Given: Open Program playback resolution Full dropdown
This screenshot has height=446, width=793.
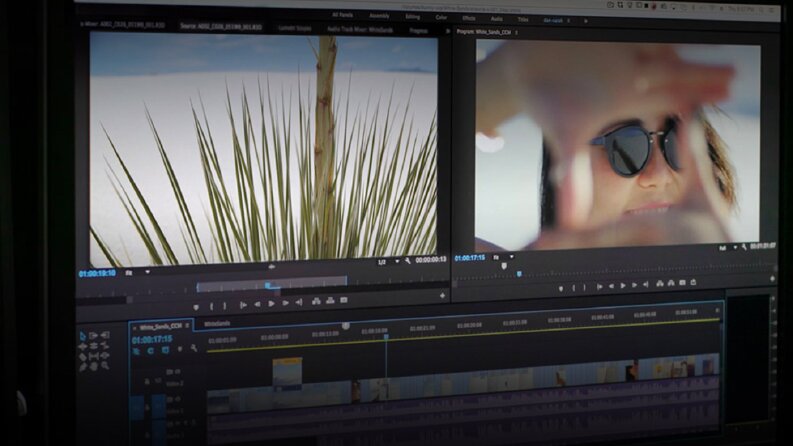Looking at the screenshot, I should pyautogui.click(x=727, y=248).
